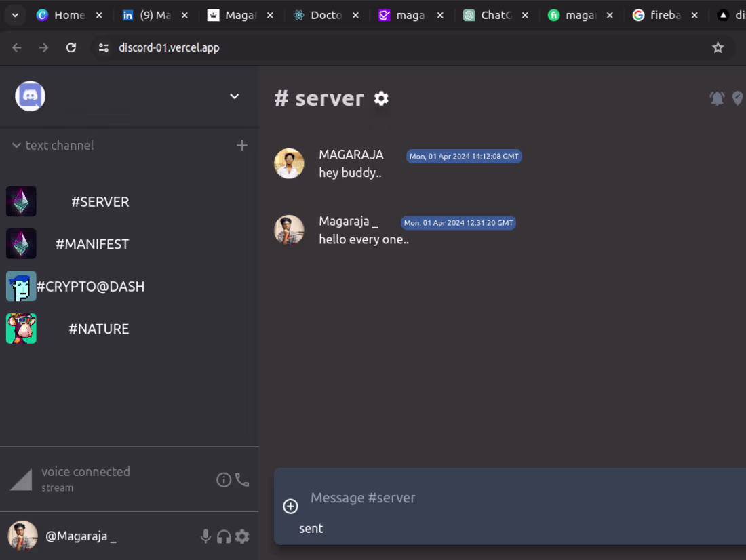This screenshot has height=560, width=746.
Task: Hang up using the phone icon
Action: [x=242, y=479]
